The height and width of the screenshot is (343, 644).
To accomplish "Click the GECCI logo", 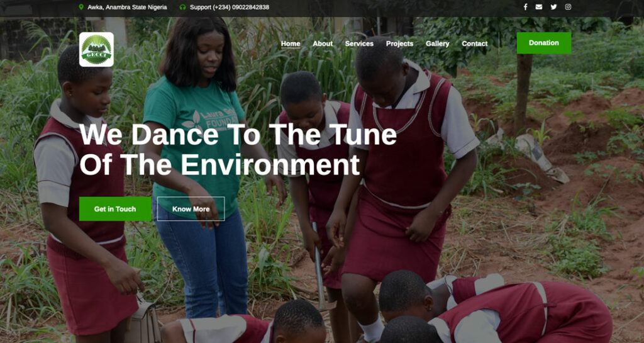I will coord(96,49).
